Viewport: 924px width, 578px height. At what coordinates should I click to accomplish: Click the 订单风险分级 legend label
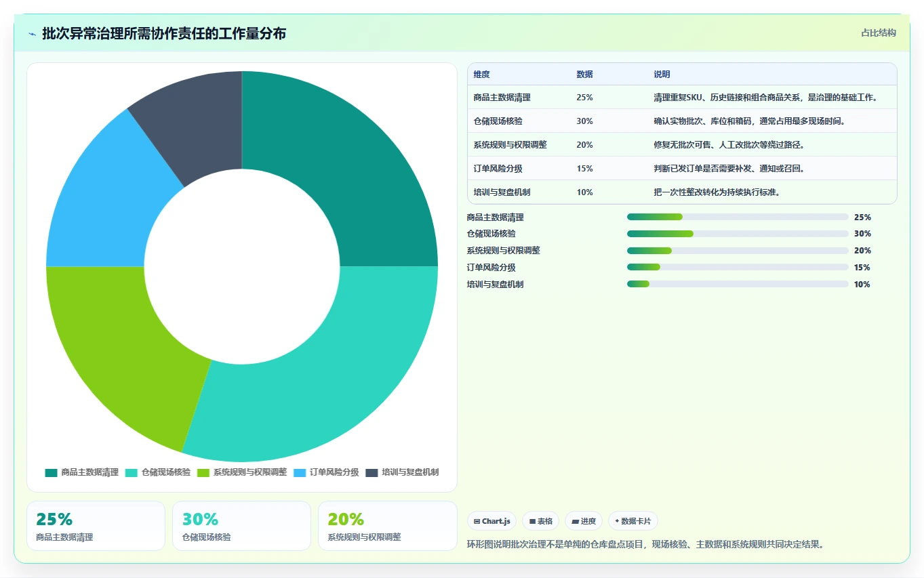(x=334, y=472)
